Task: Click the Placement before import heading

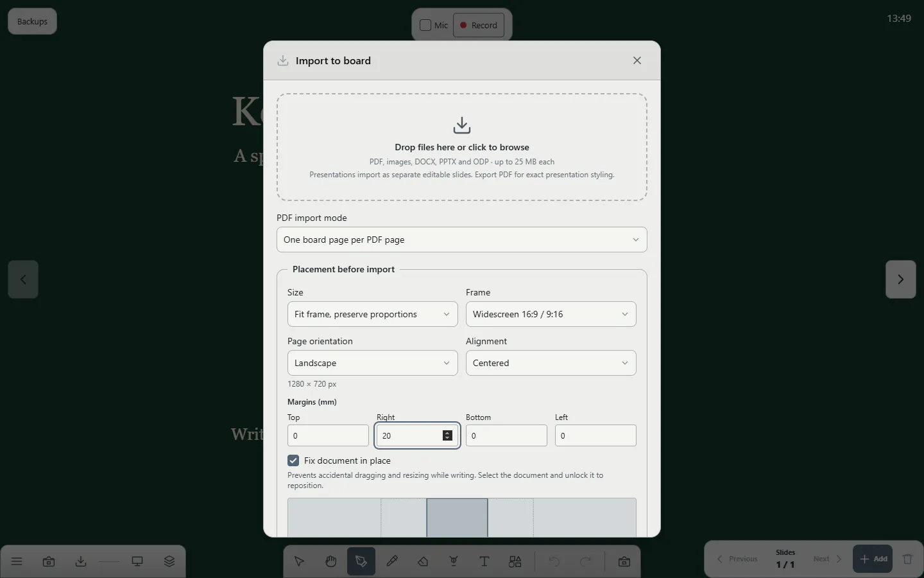Action: pos(343,269)
